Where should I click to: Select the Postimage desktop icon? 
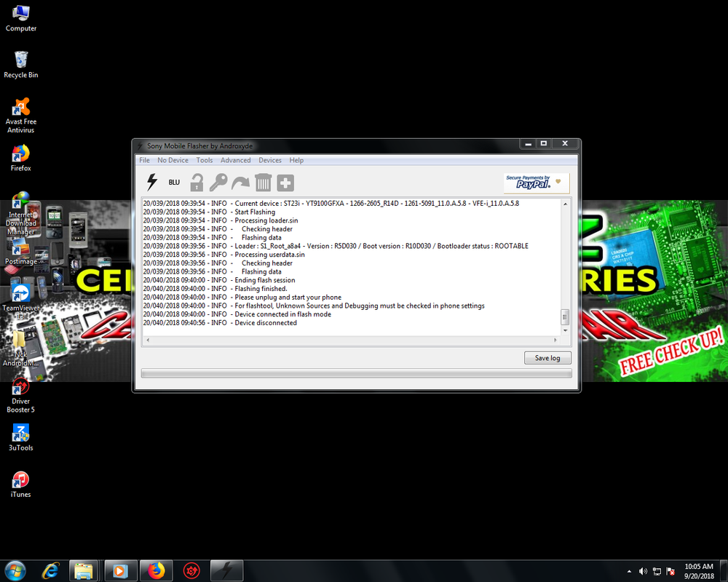point(21,253)
